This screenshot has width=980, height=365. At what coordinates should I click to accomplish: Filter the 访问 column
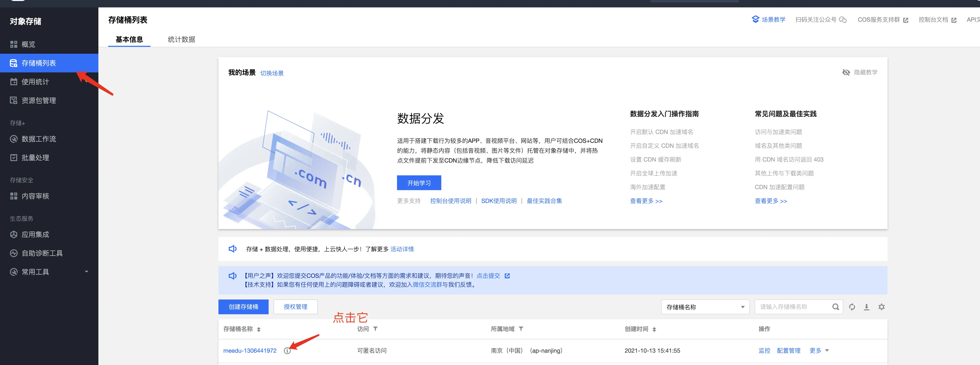click(x=375, y=329)
